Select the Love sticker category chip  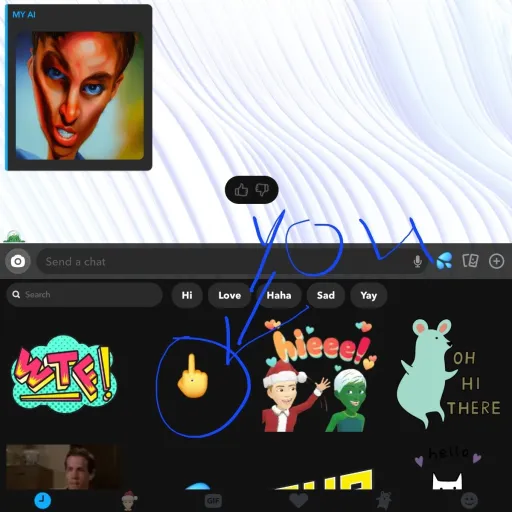(x=229, y=295)
